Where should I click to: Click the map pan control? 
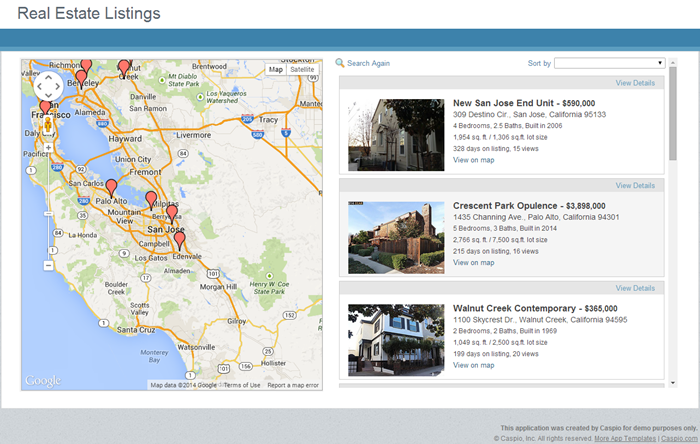pyautogui.click(x=47, y=85)
